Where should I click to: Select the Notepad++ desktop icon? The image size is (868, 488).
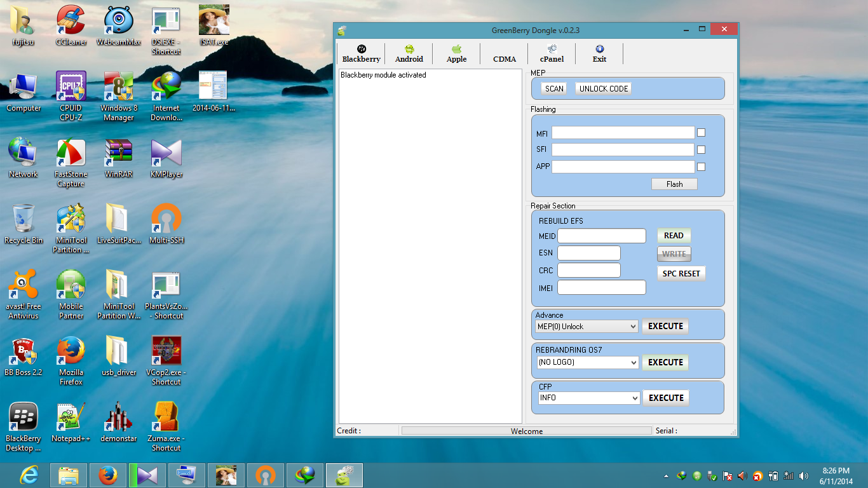point(71,422)
